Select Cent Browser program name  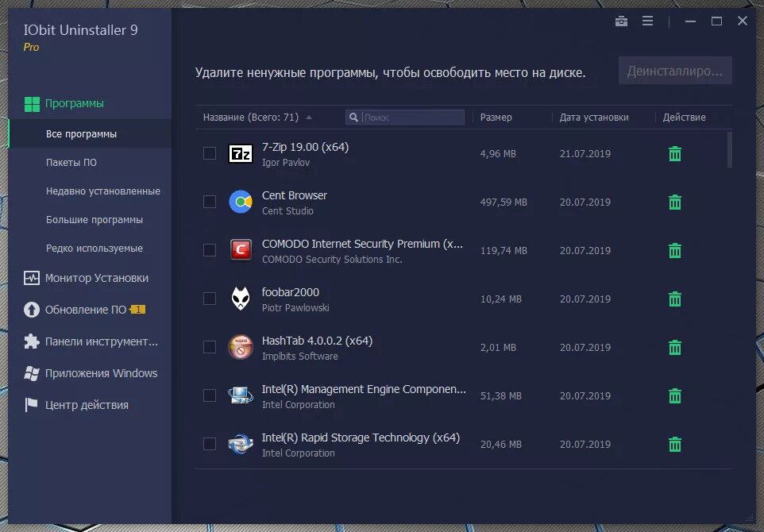pyautogui.click(x=295, y=195)
